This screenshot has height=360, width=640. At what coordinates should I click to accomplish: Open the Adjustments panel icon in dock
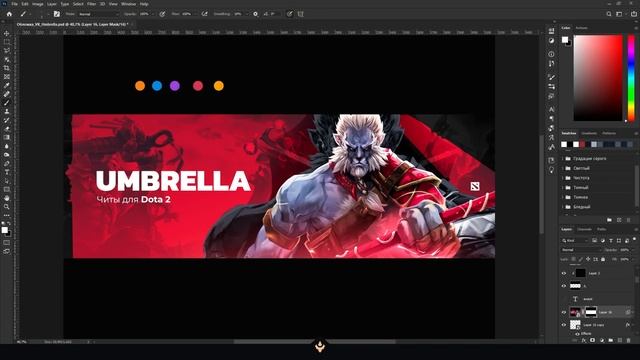551,41
